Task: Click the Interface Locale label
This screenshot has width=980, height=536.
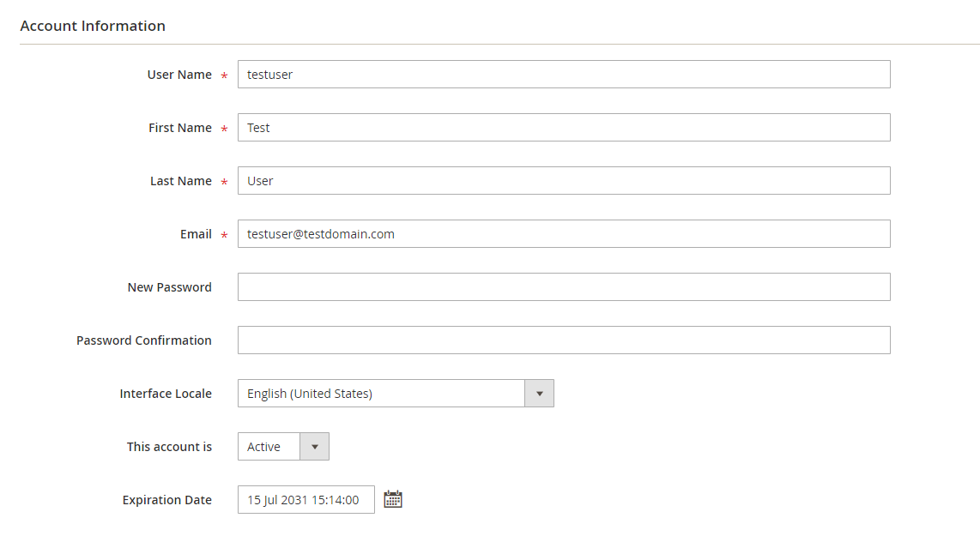Action: coord(166,394)
